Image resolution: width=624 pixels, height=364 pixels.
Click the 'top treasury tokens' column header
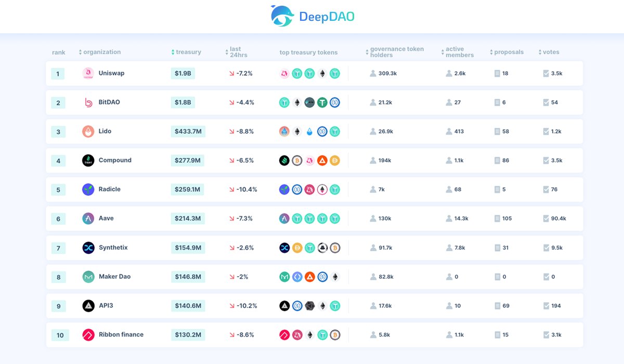pyautogui.click(x=309, y=53)
